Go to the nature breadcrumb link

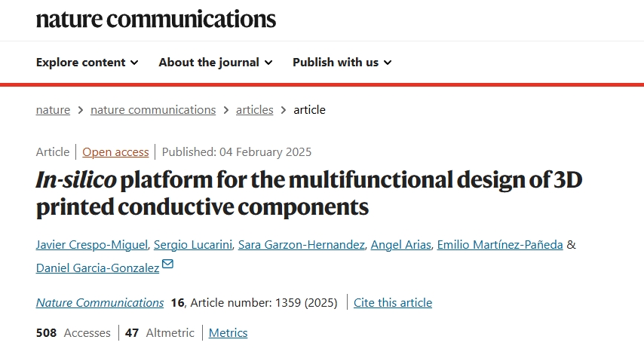click(53, 110)
